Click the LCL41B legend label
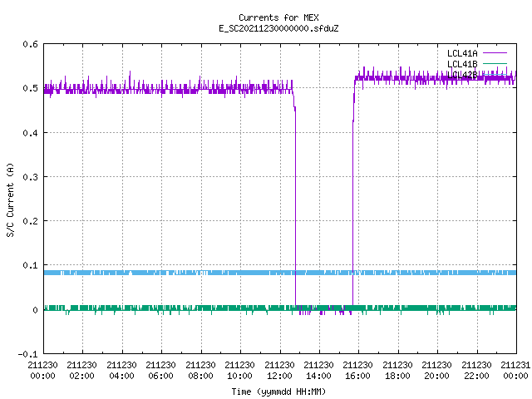Screen dimensions: 532x399 [462, 64]
